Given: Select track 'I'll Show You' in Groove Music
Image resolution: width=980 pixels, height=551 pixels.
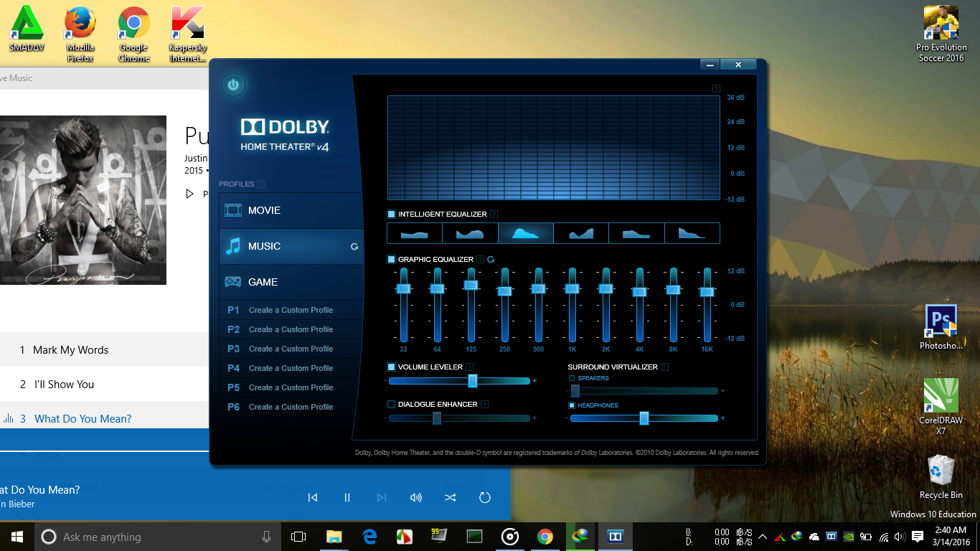Looking at the screenshot, I should pos(105,384).
